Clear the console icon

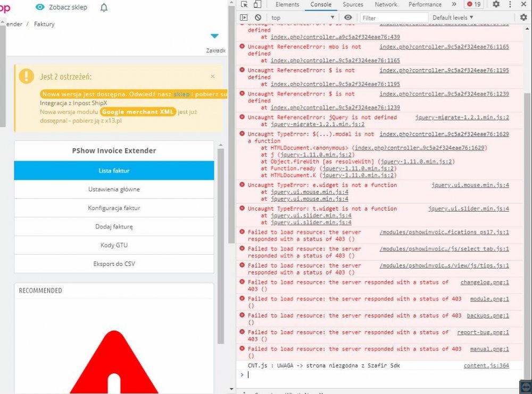click(258, 18)
